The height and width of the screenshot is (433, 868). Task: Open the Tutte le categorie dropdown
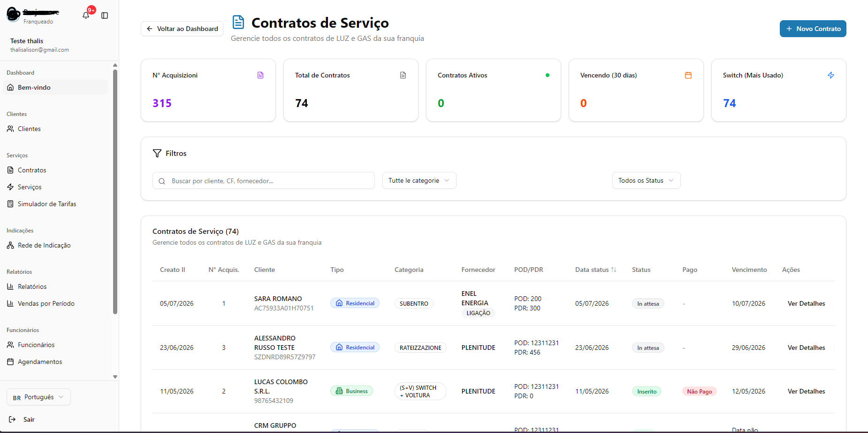click(x=419, y=180)
